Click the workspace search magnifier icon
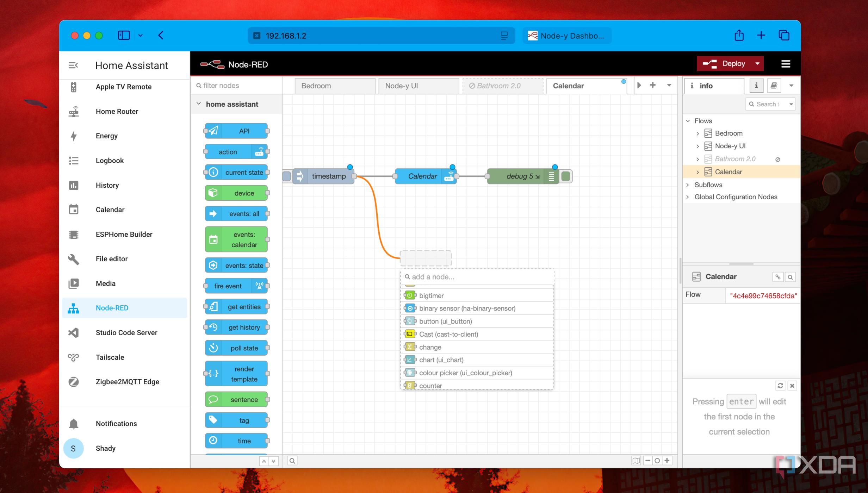 pos(292,461)
